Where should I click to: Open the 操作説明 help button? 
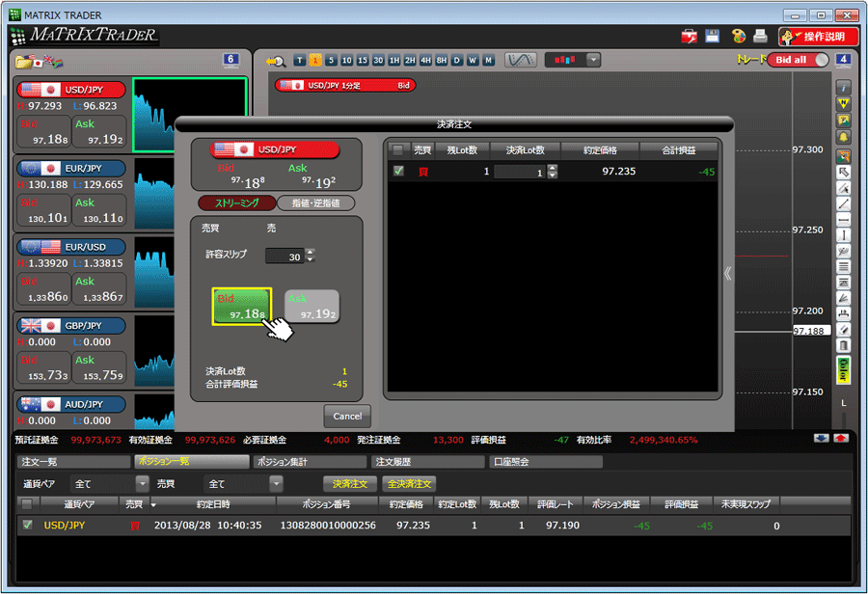818,37
